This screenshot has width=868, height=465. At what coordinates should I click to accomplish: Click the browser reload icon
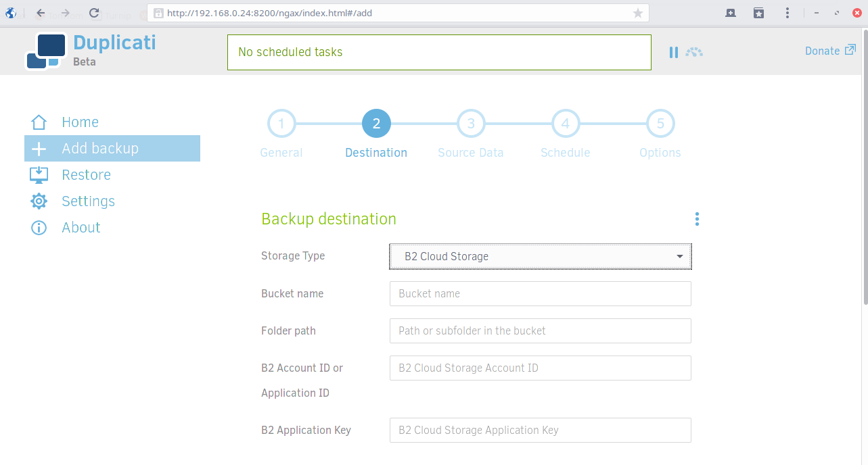(94, 13)
